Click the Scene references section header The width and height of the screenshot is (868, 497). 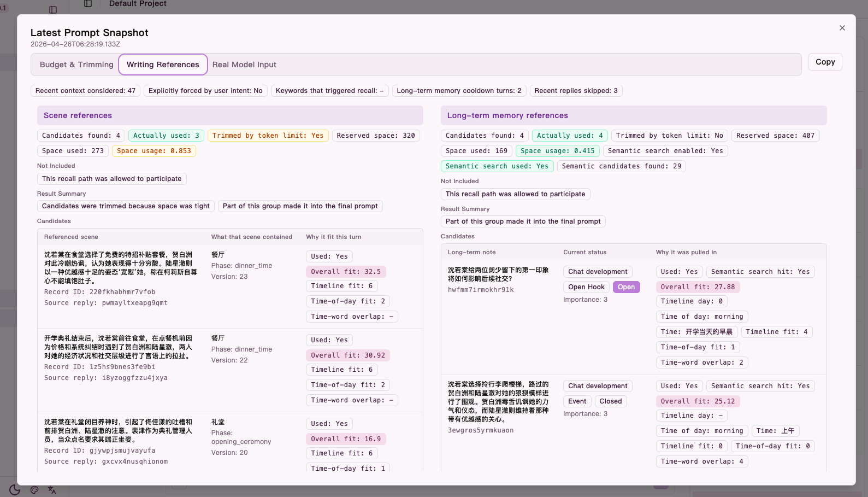point(230,115)
